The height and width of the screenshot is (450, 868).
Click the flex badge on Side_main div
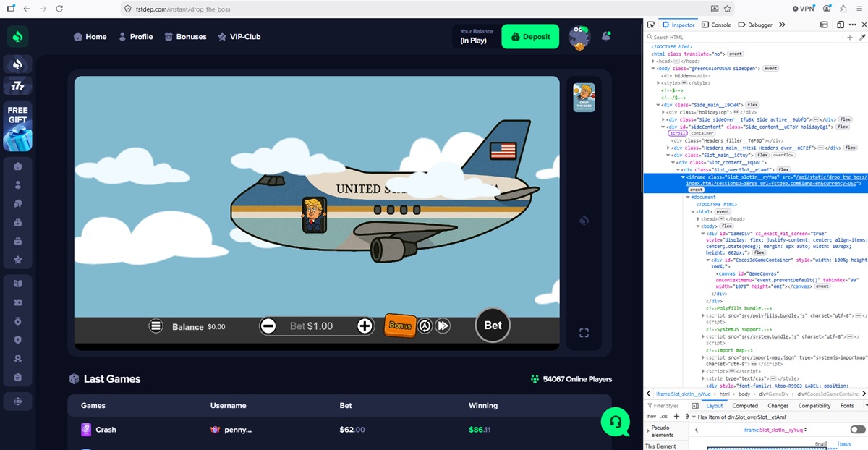752,105
